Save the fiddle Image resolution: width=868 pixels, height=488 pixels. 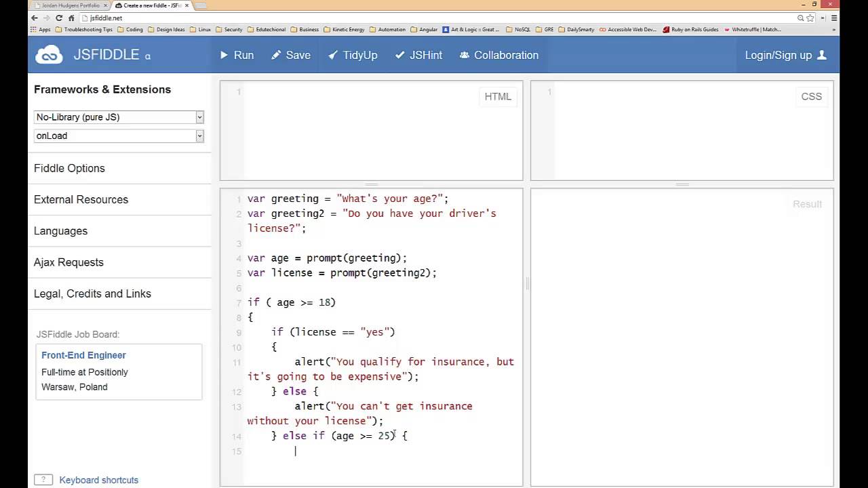pos(291,55)
